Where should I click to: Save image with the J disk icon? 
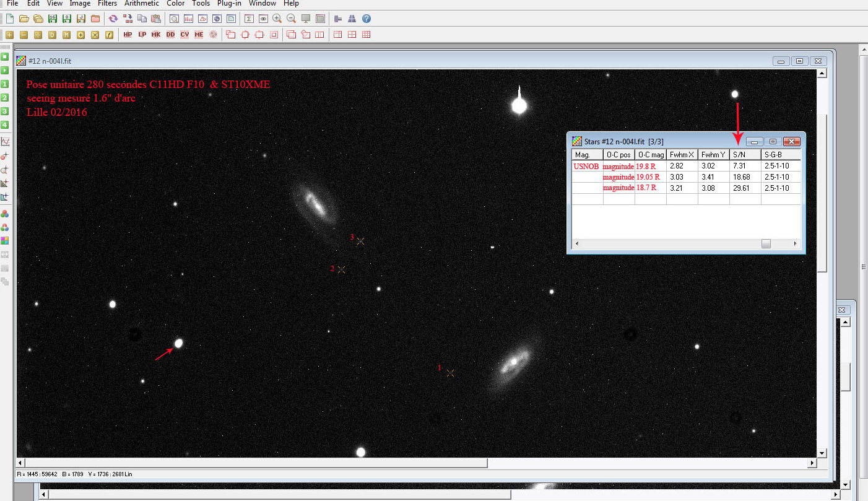click(80, 19)
